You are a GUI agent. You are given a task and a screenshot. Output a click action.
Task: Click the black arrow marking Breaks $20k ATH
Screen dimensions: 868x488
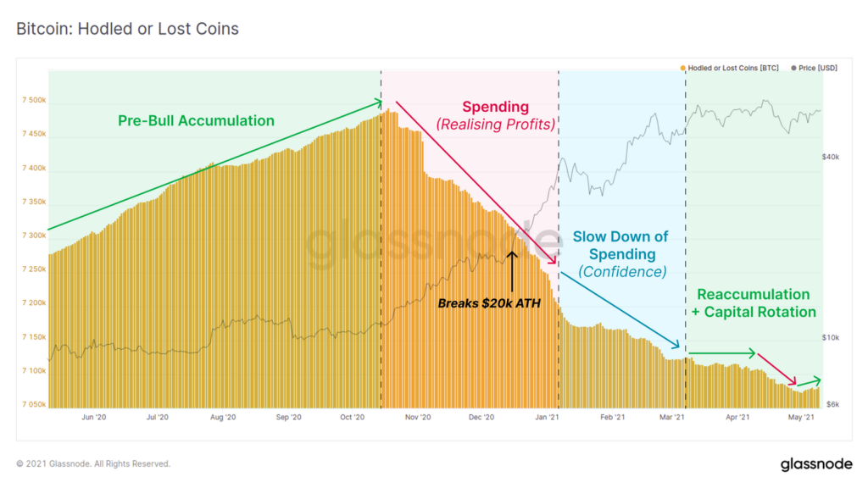pyautogui.click(x=512, y=271)
